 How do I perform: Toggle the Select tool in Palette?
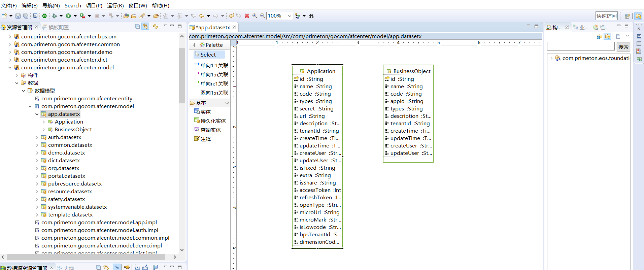pyautogui.click(x=209, y=55)
